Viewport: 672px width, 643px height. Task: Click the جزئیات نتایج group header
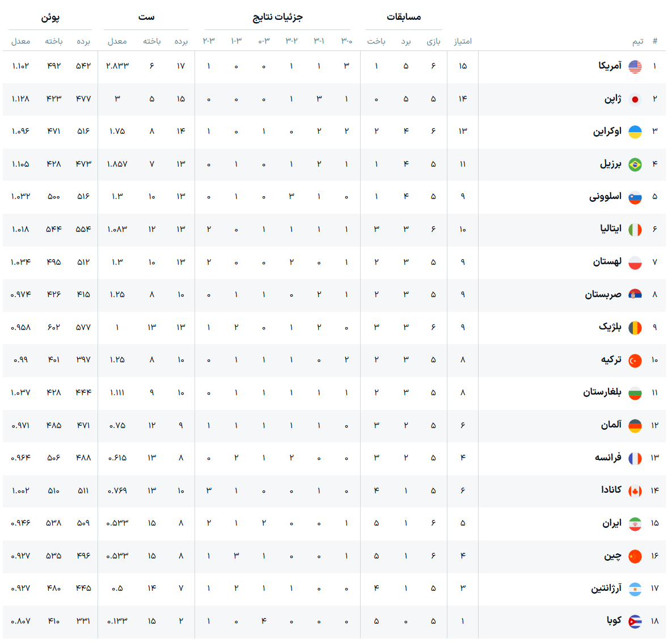[x=277, y=17]
